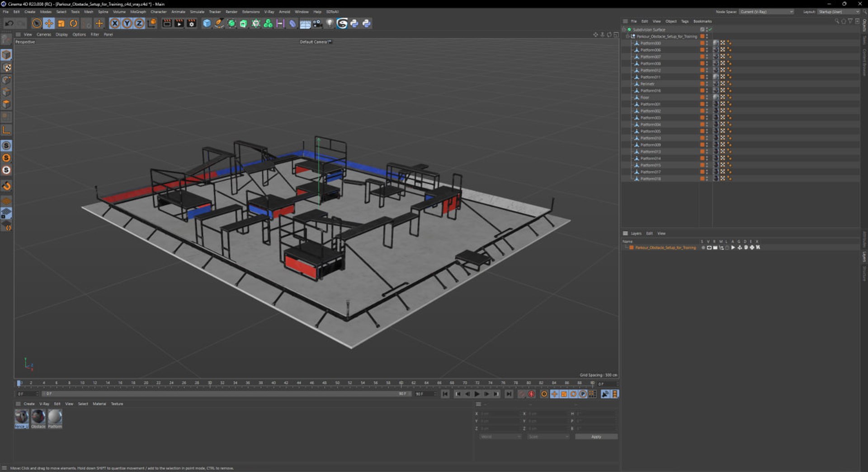Toggle visibility dots for Platform000

pyautogui.click(x=707, y=43)
